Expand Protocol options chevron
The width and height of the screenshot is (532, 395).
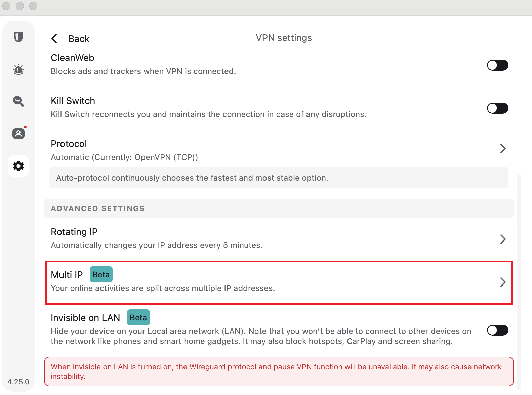click(503, 149)
